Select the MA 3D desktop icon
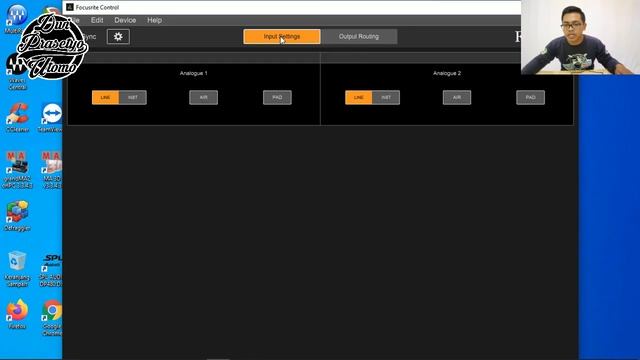640x360 pixels. tap(52, 169)
